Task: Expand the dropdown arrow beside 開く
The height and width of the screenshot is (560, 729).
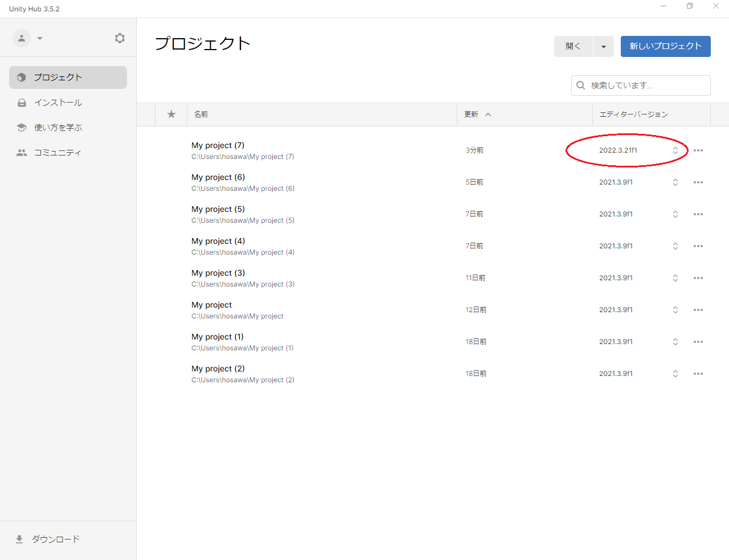Action: 604,47
